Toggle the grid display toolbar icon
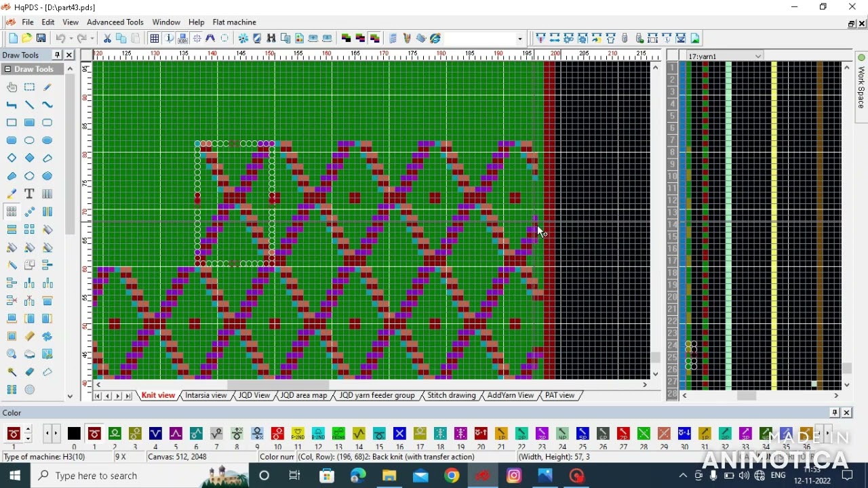Image resolution: width=868 pixels, height=488 pixels. tap(155, 39)
